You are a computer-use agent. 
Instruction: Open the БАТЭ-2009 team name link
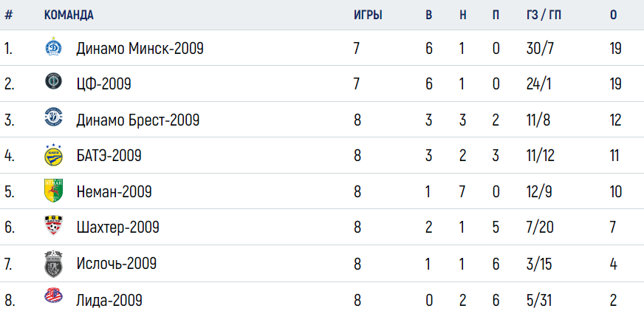click(x=109, y=156)
